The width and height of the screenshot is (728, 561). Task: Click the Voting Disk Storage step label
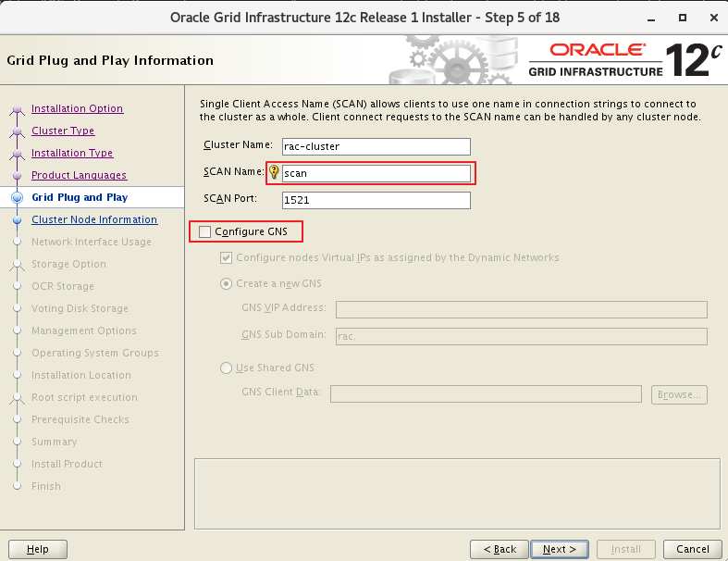(x=80, y=308)
